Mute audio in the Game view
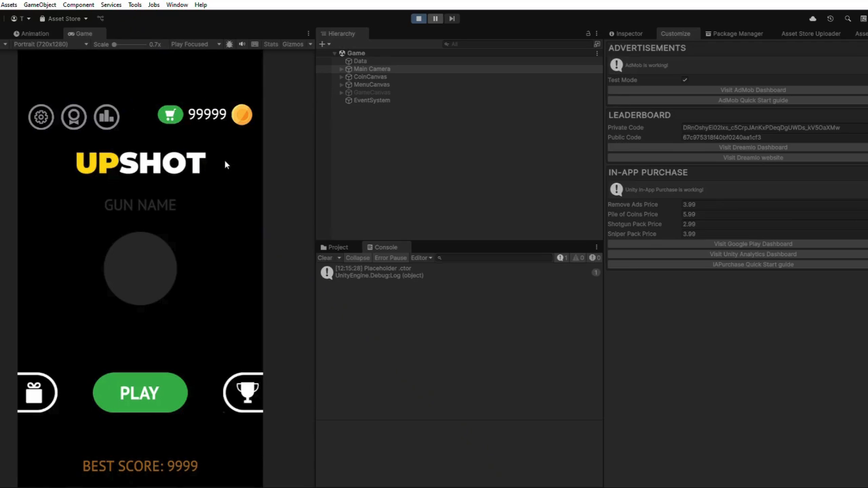Viewport: 868px width, 488px height. point(242,44)
